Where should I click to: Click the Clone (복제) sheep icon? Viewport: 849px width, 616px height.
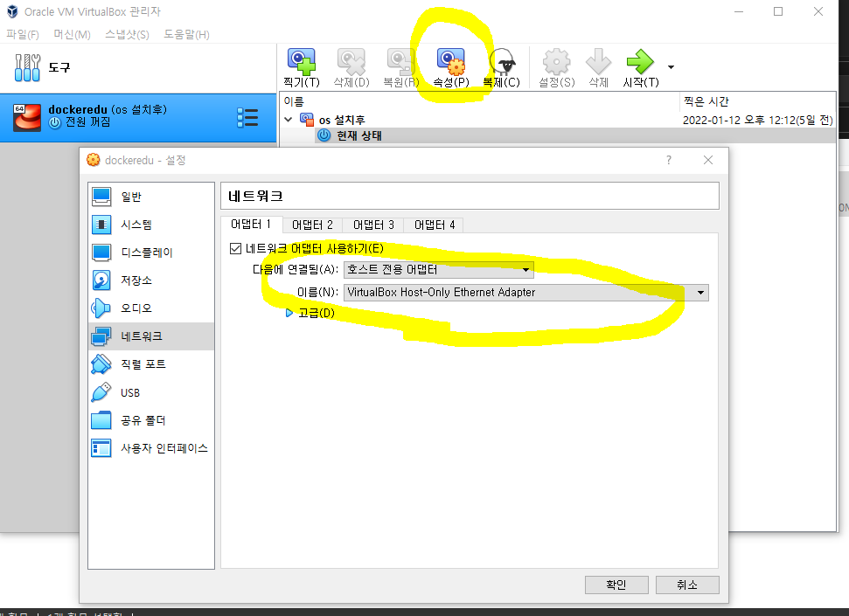(501, 62)
